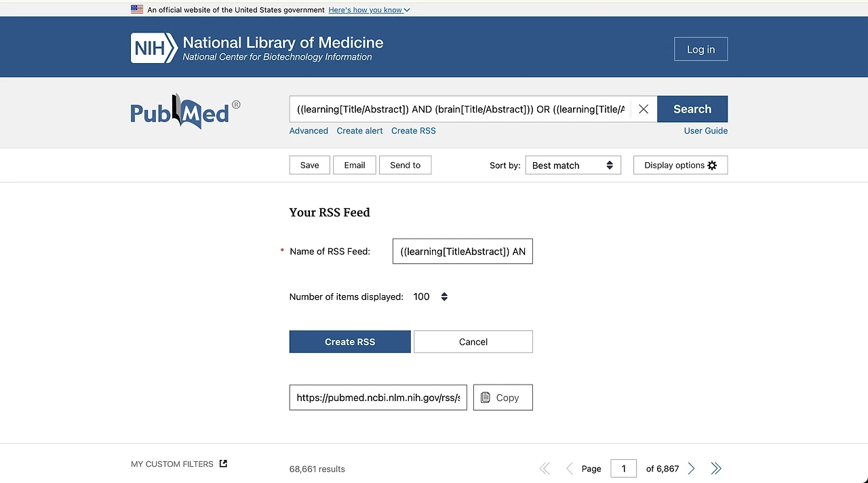Change number of items displayed dropdown
The image size is (868, 483).
pos(431,296)
